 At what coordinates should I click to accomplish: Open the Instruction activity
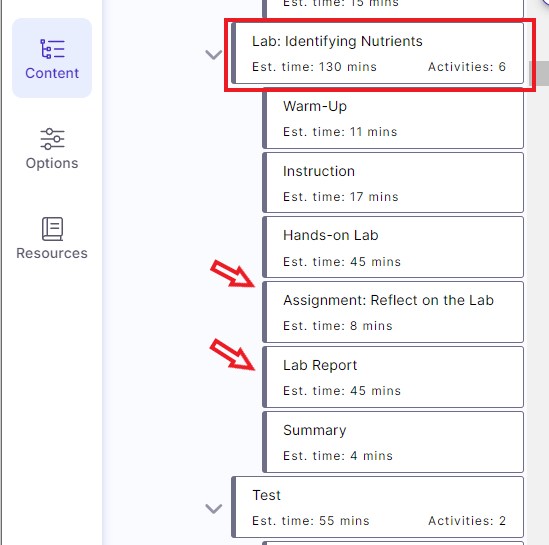coord(393,183)
